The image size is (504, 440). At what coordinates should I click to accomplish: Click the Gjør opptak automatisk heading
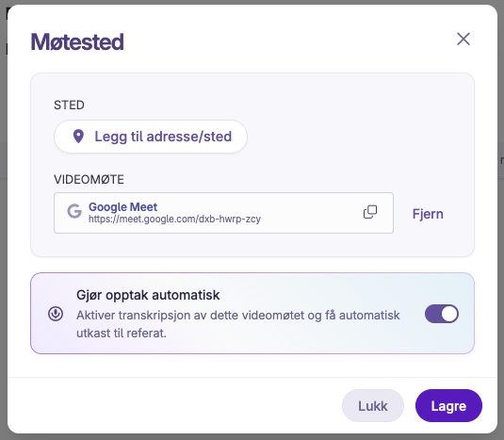tap(148, 295)
